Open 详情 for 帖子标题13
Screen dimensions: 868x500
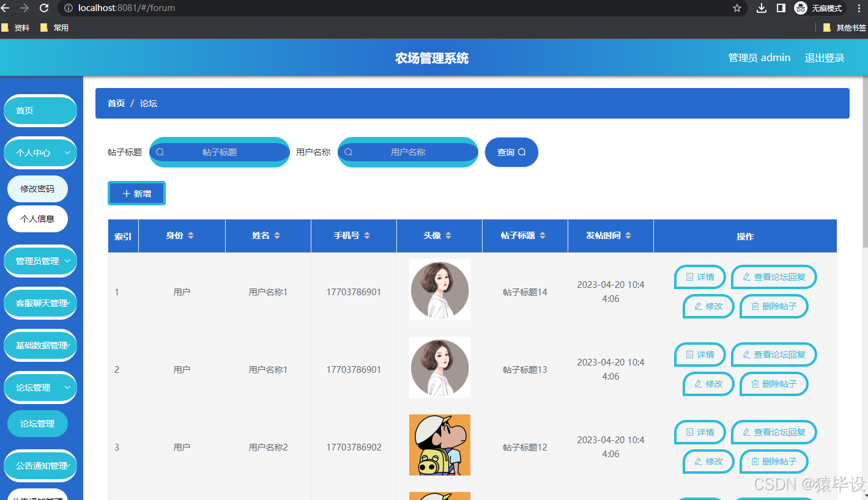point(700,355)
